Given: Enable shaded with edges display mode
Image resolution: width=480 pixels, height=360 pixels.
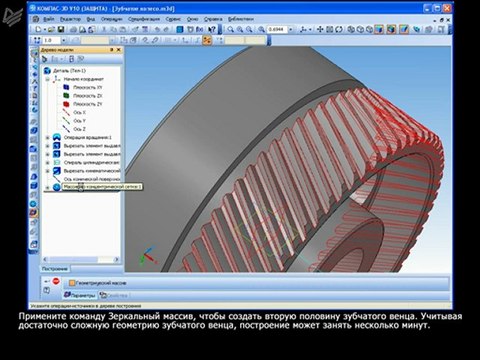Looking at the screenshot, I should (391, 30).
